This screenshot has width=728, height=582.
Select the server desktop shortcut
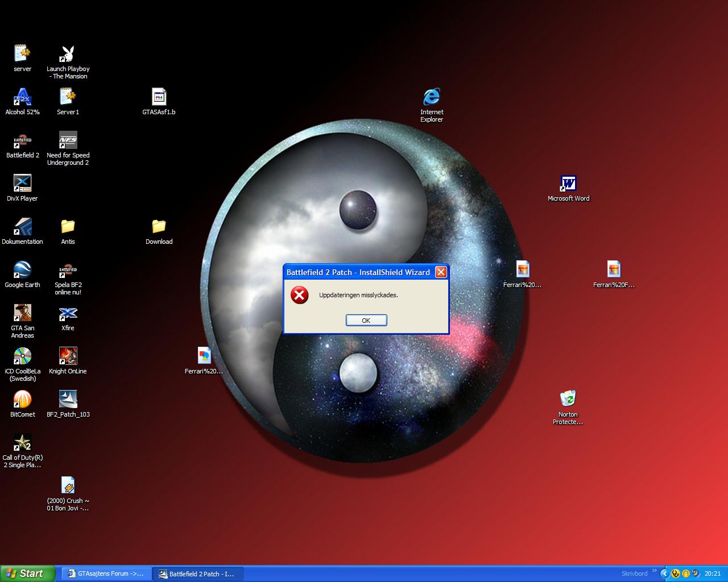pos(22,58)
